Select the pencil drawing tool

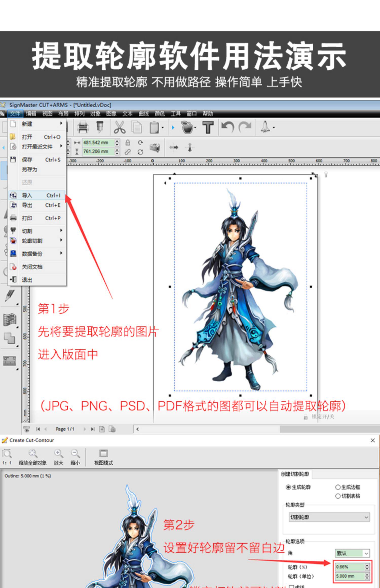coord(10,296)
